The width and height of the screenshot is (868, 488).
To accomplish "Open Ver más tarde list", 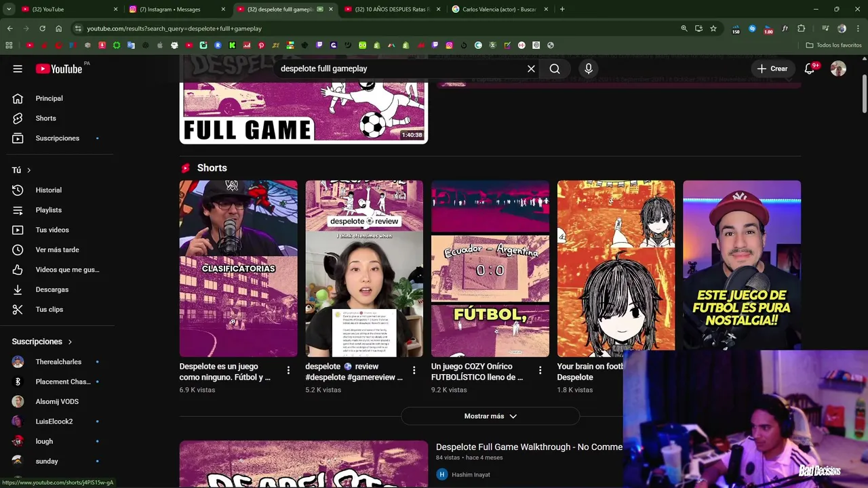I will (x=58, y=250).
